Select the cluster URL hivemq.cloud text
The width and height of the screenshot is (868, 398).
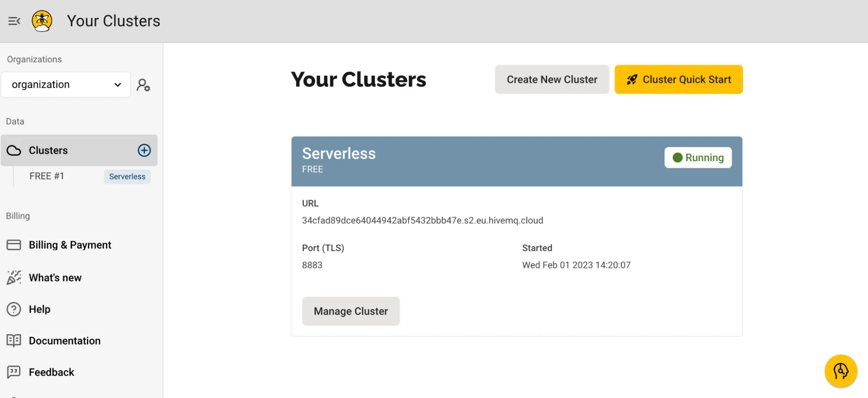coord(422,220)
